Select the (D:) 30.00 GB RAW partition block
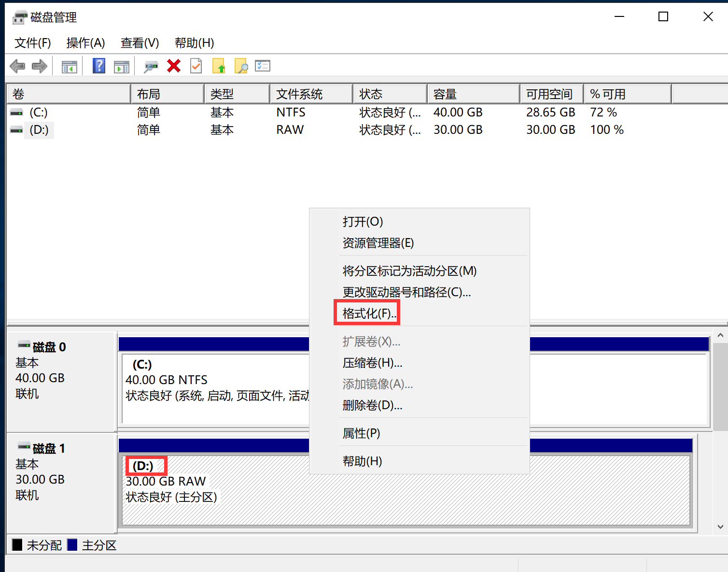 pyautogui.click(x=406, y=490)
